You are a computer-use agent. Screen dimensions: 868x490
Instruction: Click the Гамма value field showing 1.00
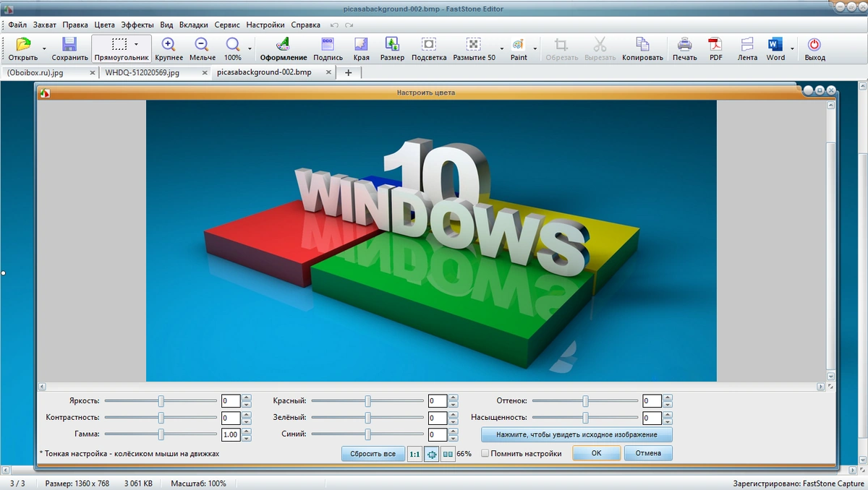pos(231,435)
